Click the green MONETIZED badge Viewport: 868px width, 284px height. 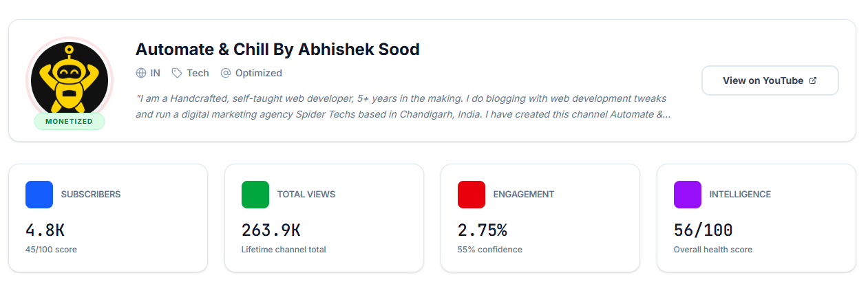click(x=69, y=122)
